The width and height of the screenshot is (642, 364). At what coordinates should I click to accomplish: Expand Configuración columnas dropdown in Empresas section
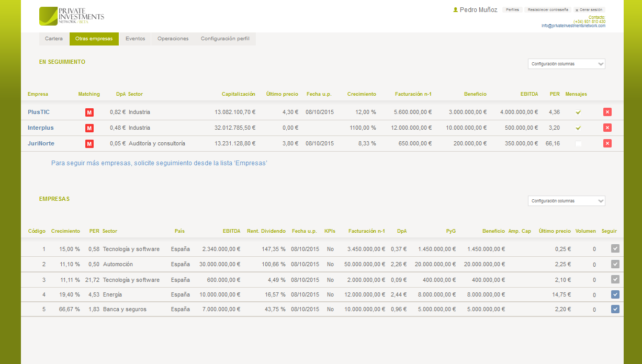point(566,201)
